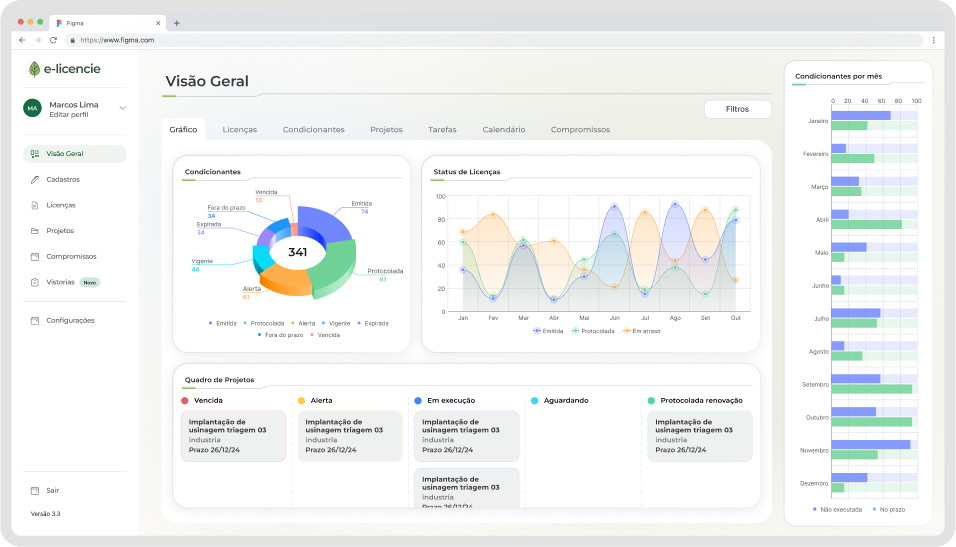Open Cadastros via its pencil icon
Screen dimensions: 956x547
35,180
